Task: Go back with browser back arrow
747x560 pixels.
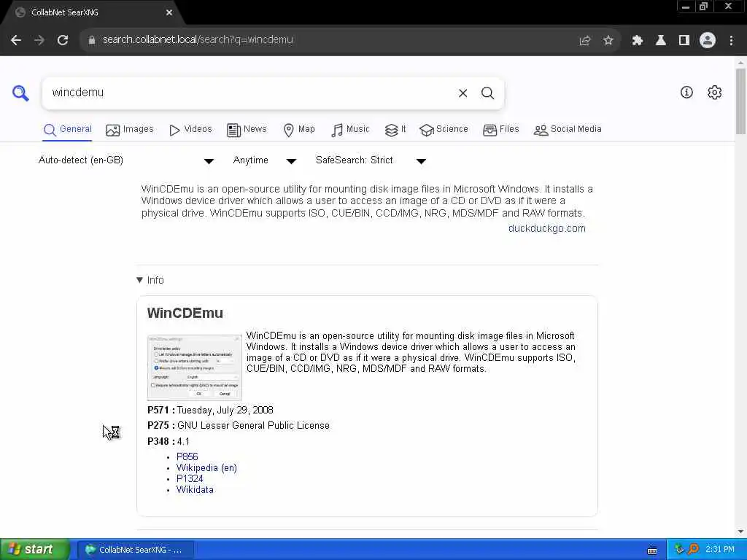Action: (16, 40)
